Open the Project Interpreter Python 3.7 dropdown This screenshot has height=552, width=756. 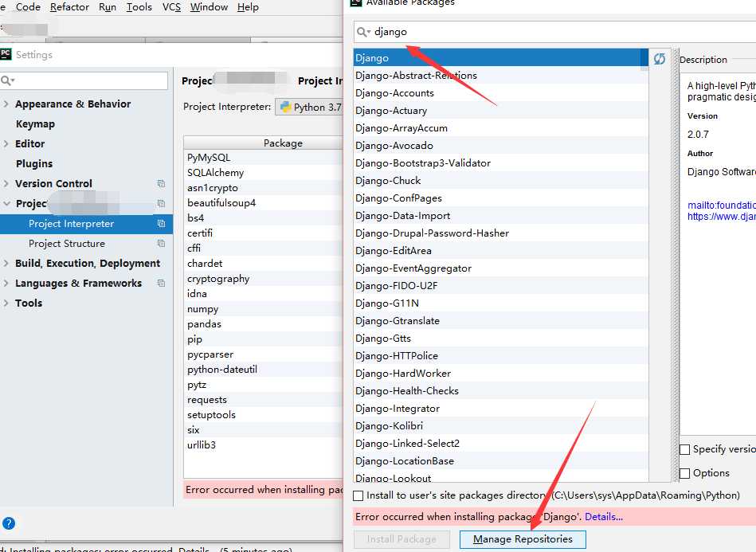click(x=309, y=107)
